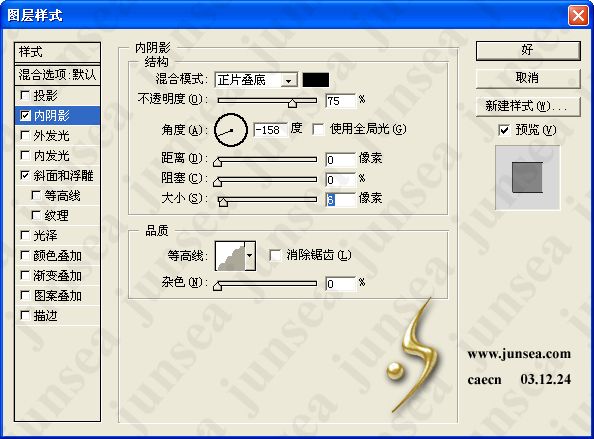Click the 取消 cancel button
Viewport: 594px width, 439px height.
528,78
